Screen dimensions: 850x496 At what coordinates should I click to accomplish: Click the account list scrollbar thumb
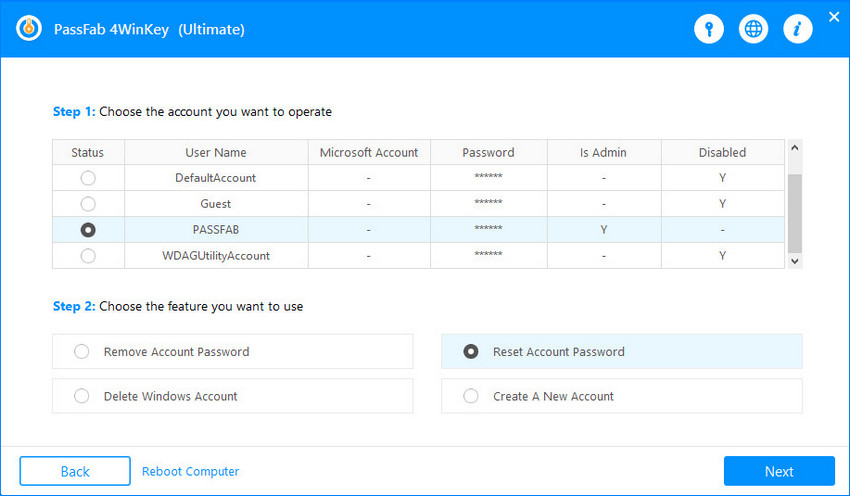click(795, 214)
